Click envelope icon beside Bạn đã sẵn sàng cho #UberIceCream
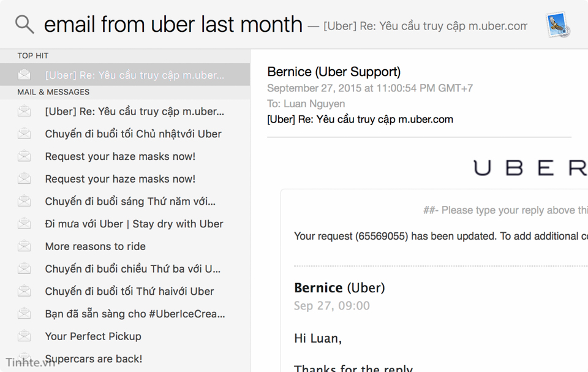Viewport: 588px width, 372px height. click(24, 313)
